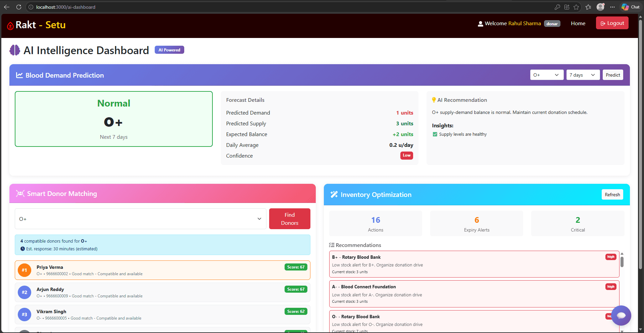Click the Find Donors button
Screen dimensions: 644x333
(x=290, y=219)
